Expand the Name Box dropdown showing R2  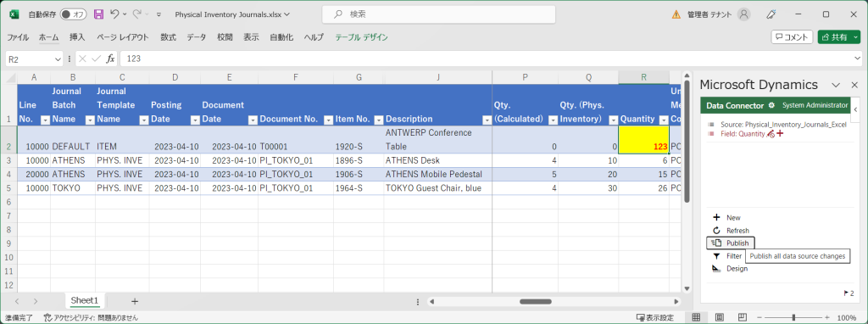pyautogui.click(x=58, y=59)
